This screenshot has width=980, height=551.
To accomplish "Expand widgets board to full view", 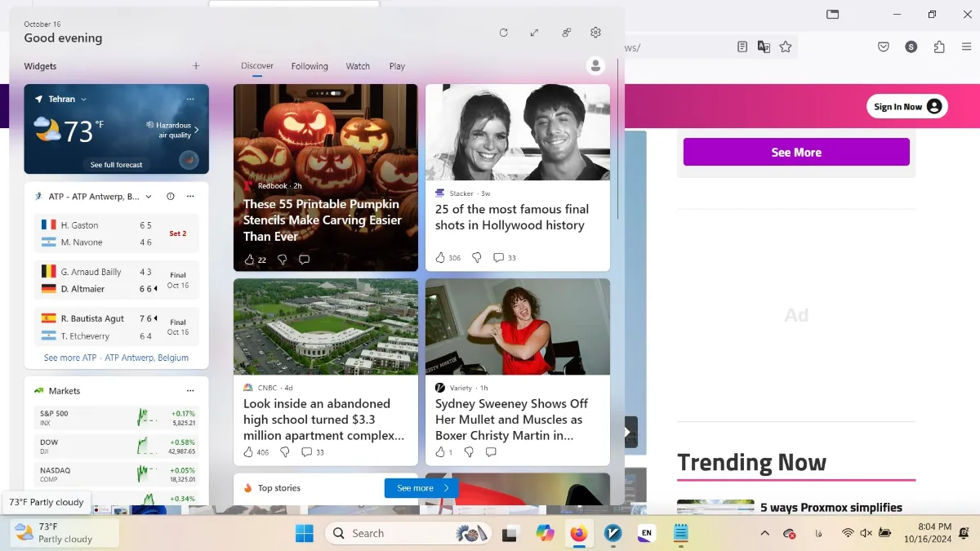I will pyautogui.click(x=534, y=33).
